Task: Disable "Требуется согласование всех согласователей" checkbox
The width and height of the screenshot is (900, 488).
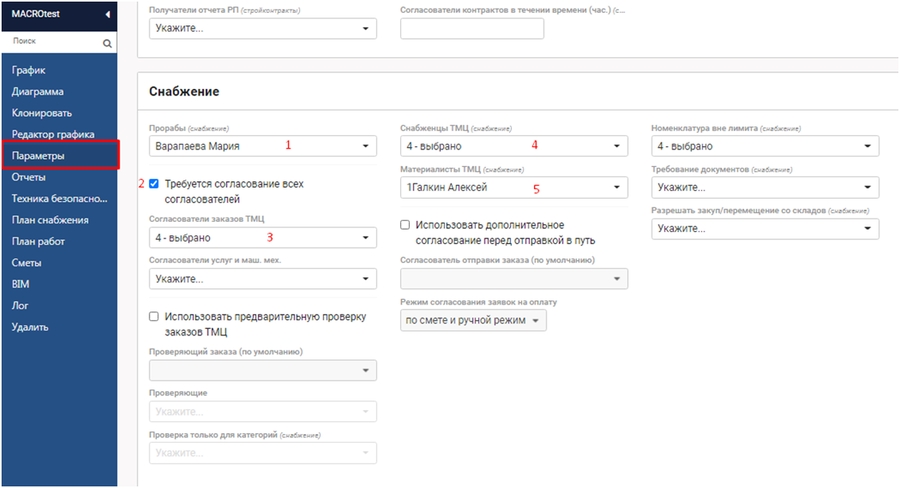Action: 154,184
